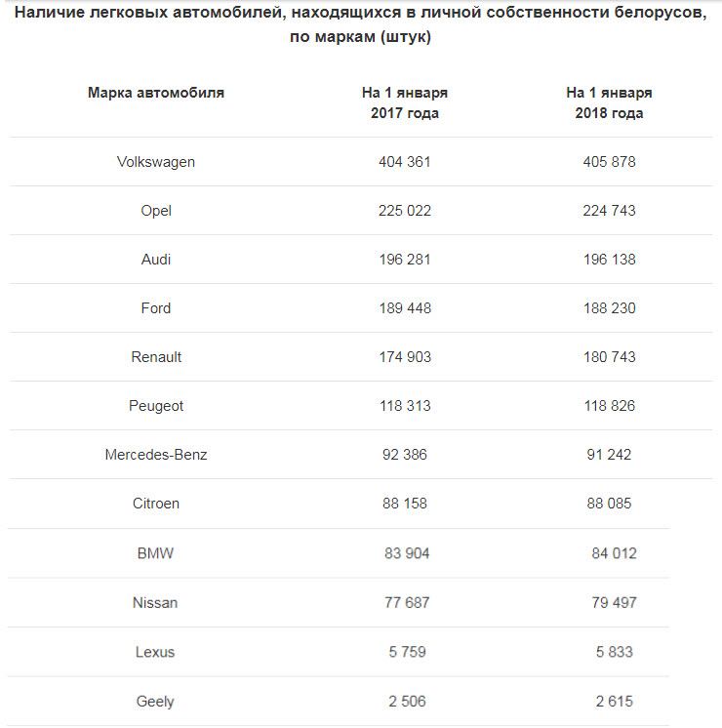This screenshot has height=728, width=722.
Task: Click the Nissan row label
Action: [155, 603]
